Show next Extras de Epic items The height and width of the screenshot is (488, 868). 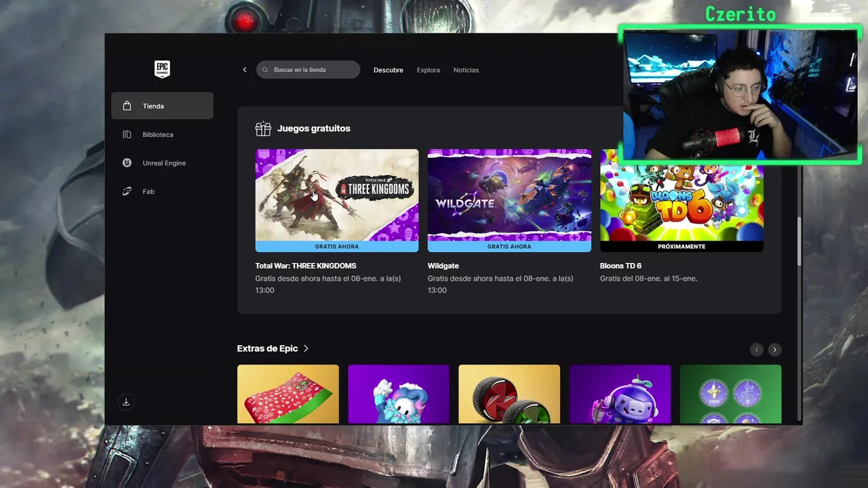(775, 350)
